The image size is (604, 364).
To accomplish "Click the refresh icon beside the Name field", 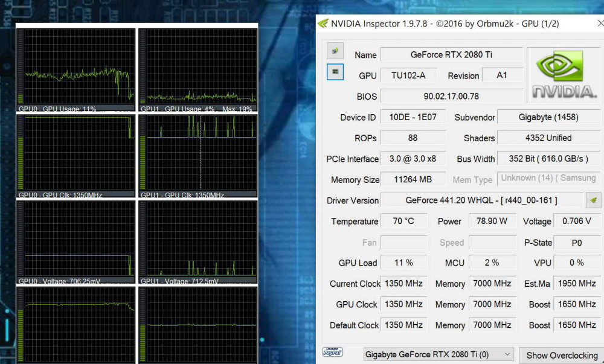I will pyautogui.click(x=335, y=51).
